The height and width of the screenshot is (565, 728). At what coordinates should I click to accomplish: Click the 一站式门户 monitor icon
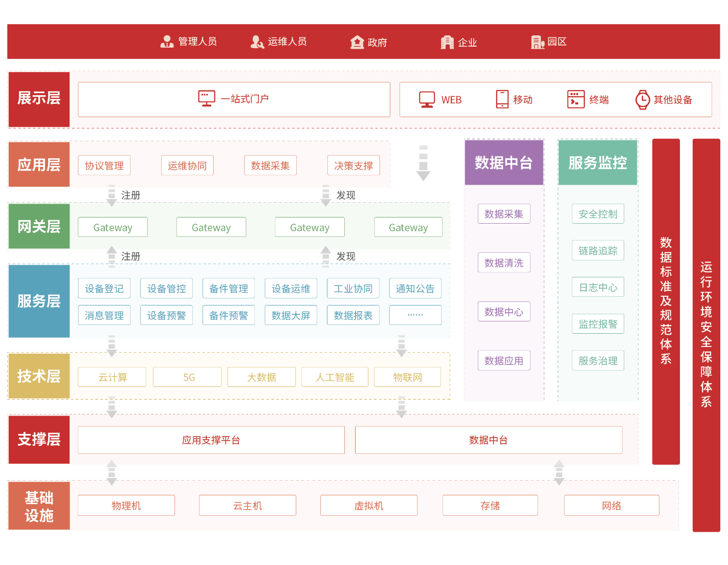[x=207, y=98]
